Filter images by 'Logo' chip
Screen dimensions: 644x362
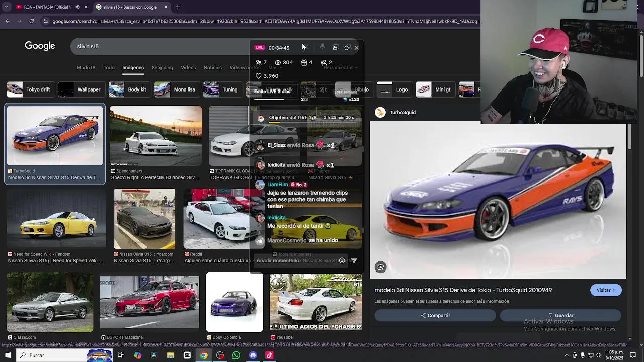pyautogui.click(x=393, y=89)
